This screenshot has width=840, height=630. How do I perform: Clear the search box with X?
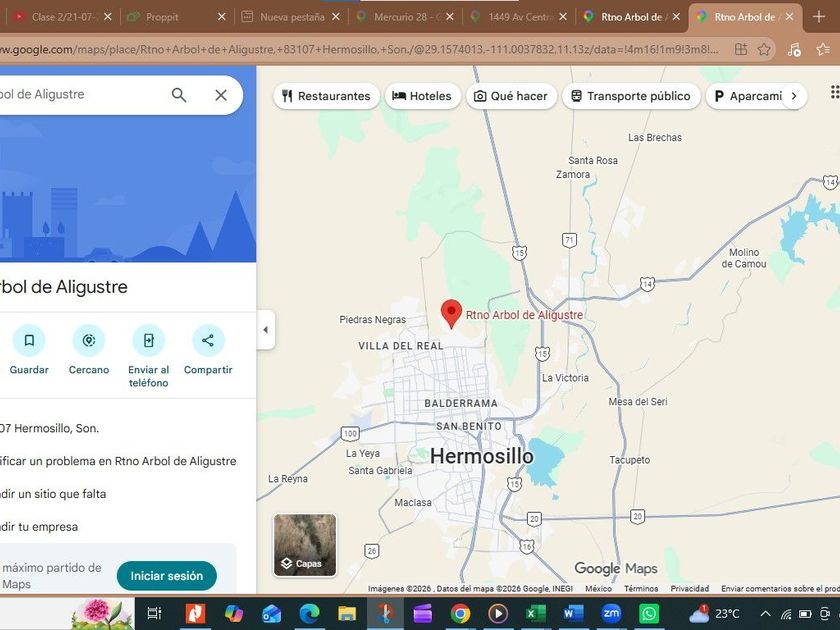(x=221, y=95)
